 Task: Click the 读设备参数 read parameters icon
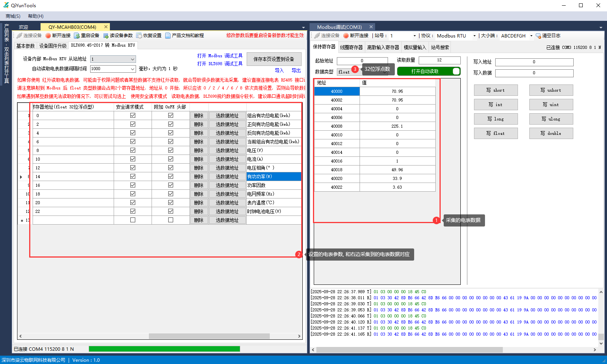pyautogui.click(x=106, y=36)
